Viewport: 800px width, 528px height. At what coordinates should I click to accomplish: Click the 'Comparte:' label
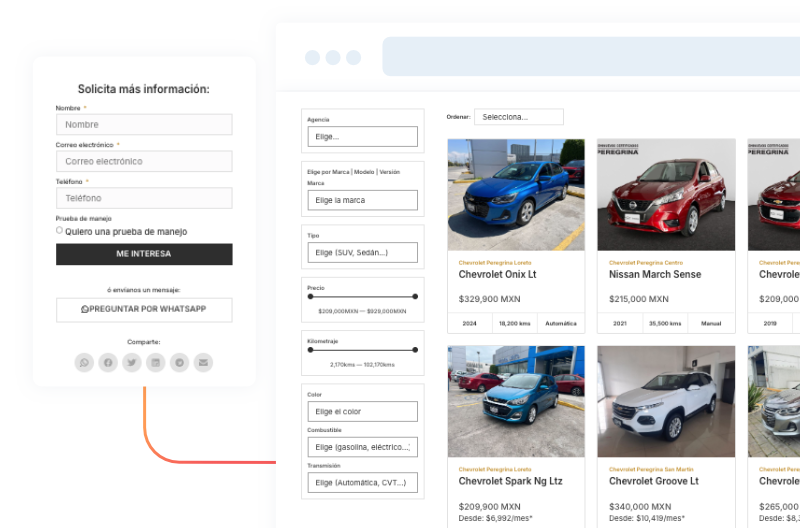(x=144, y=342)
